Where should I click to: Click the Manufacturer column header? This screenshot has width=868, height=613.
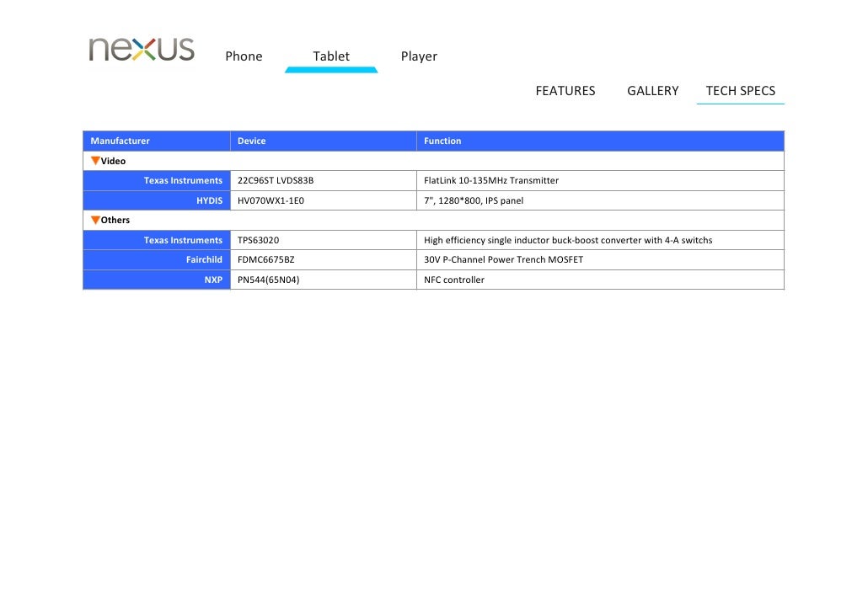click(x=157, y=141)
